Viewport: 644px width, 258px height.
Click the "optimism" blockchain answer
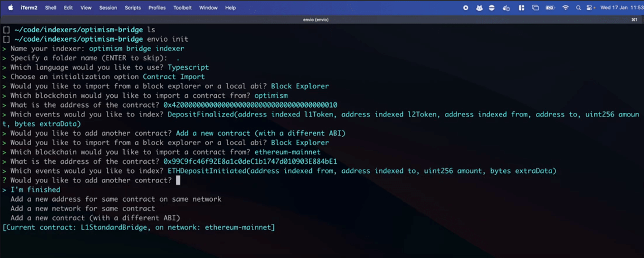tap(271, 95)
